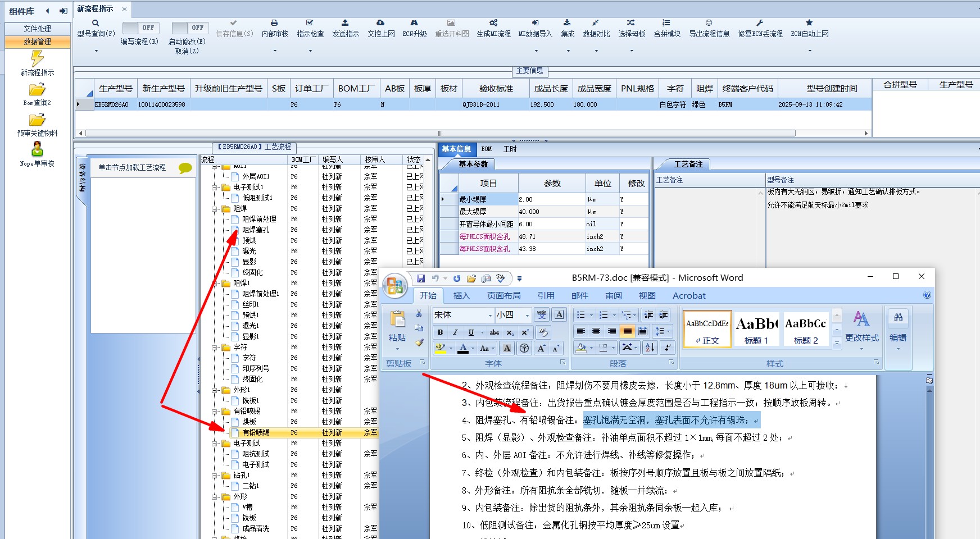The height and width of the screenshot is (539, 980).
Task: Click the Word 编辑 button
Action: tap(898, 330)
